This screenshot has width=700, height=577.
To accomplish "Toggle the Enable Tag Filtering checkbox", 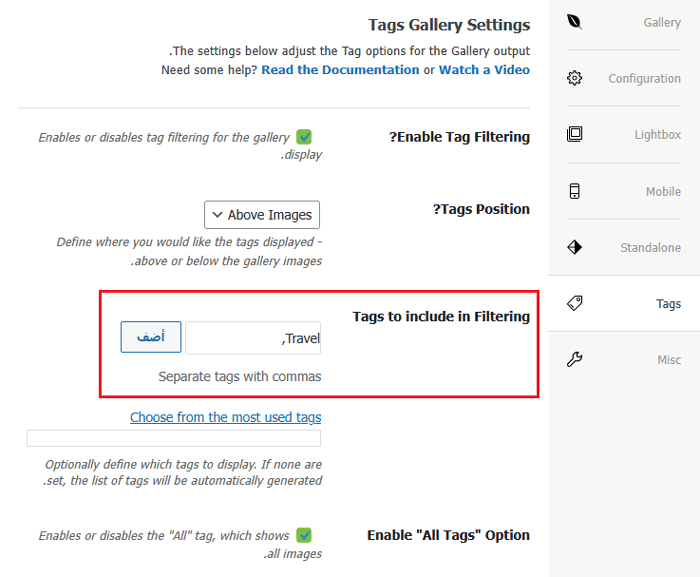I will coord(304,137).
